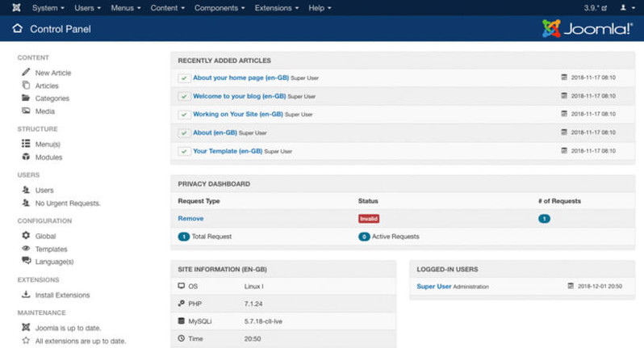Screen dimensions: 644x348
Task: Click the Language(s) speech bubble icon
Action: coord(27,261)
